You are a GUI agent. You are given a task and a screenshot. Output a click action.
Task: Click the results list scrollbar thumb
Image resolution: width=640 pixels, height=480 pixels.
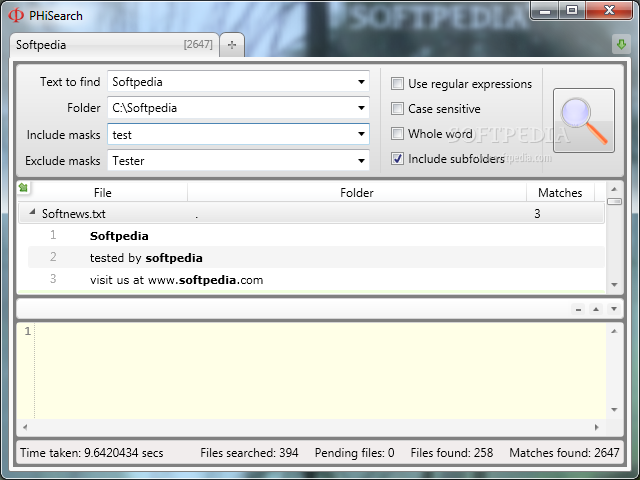point(614,202)
